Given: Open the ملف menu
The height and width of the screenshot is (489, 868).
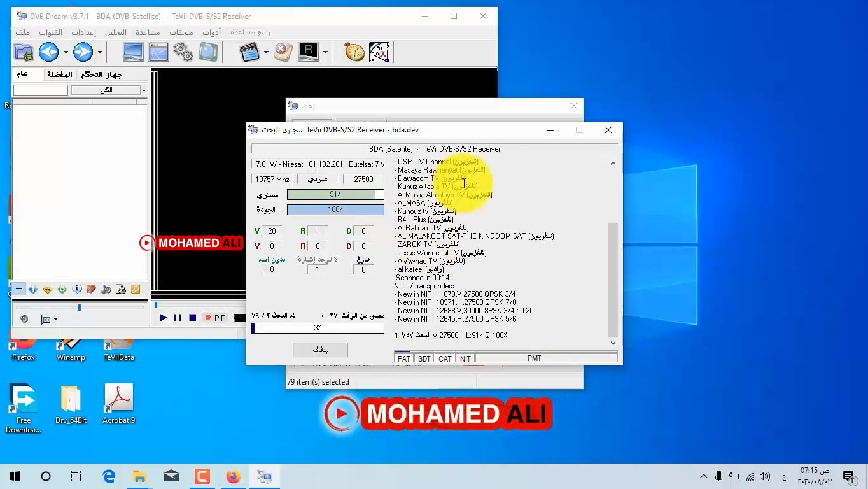Looking at the screenshot, I should 22,32.
